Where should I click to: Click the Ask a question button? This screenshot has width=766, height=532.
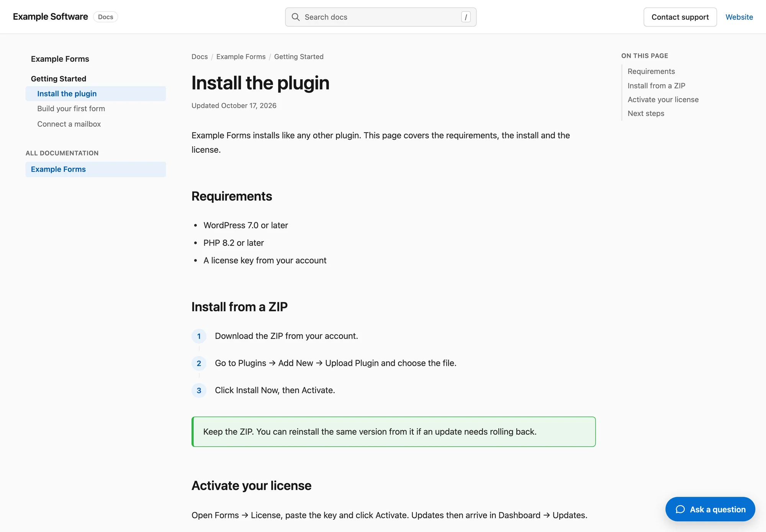pos(710,509)
